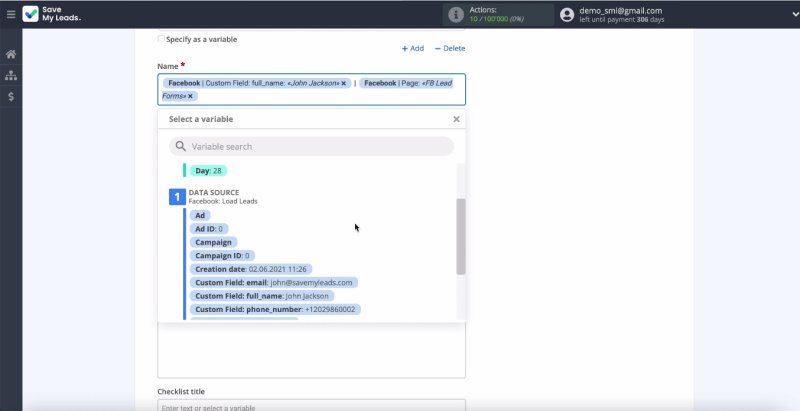The image size is (800, 411).
Task: Open billing dollar icon in sidebar
Action: pos(11,97)
